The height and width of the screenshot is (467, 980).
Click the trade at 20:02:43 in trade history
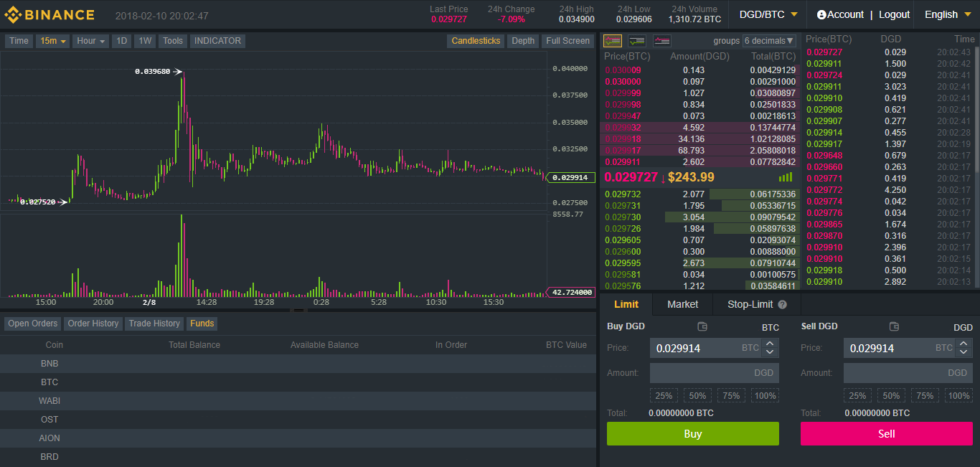click(890, 52)
